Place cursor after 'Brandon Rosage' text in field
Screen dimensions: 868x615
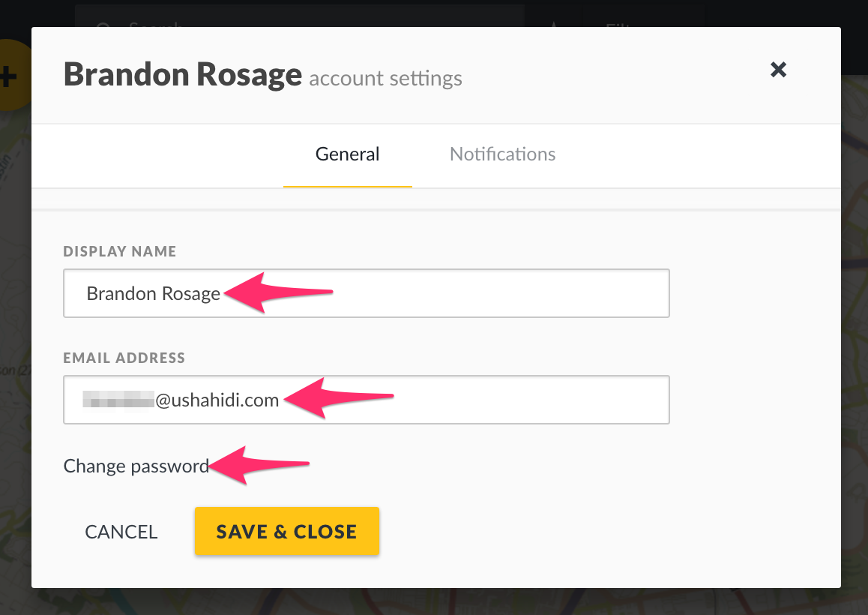pyautogui.click(x=221, y=294)
